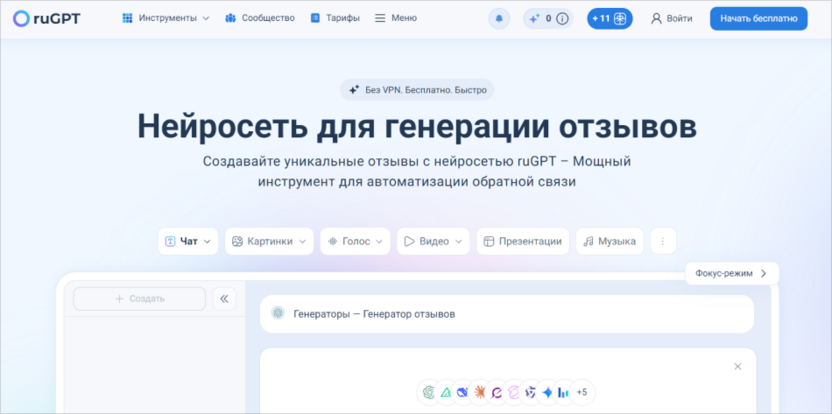Expand the Видео tab chevron

click(x=459, y=242)
